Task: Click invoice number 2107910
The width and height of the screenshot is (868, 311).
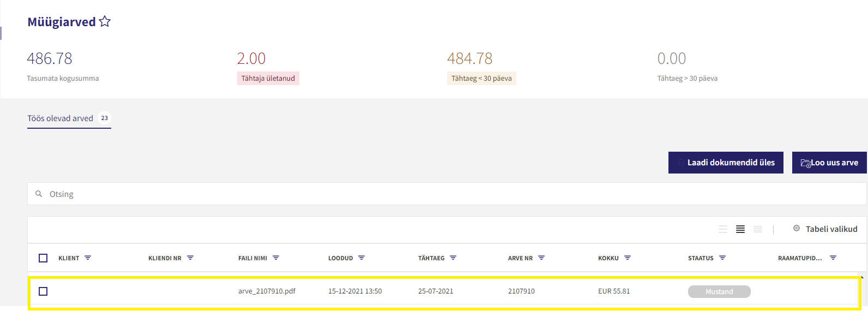Action: click(x=521, y=291)
